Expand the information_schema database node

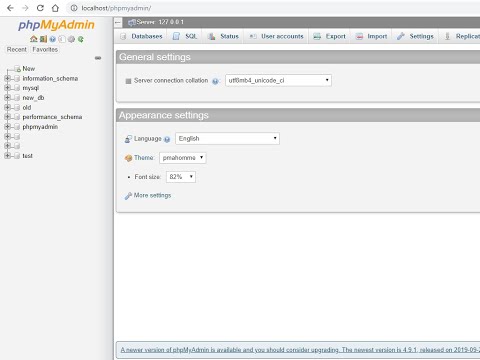7,78
